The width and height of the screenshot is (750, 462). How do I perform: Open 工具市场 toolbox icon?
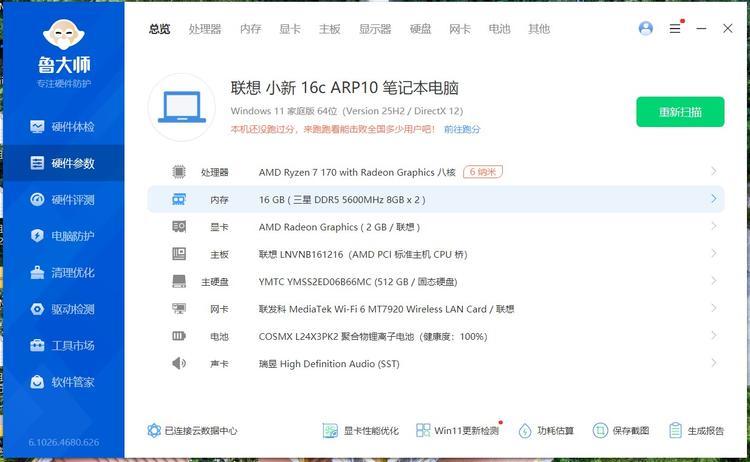coord(37,345)
